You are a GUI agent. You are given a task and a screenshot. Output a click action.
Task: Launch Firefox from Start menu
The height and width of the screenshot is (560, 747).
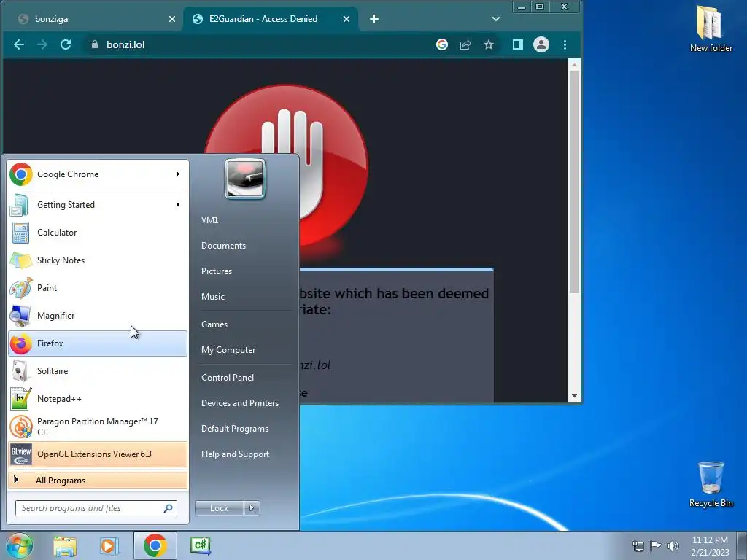tap(98, 343)
